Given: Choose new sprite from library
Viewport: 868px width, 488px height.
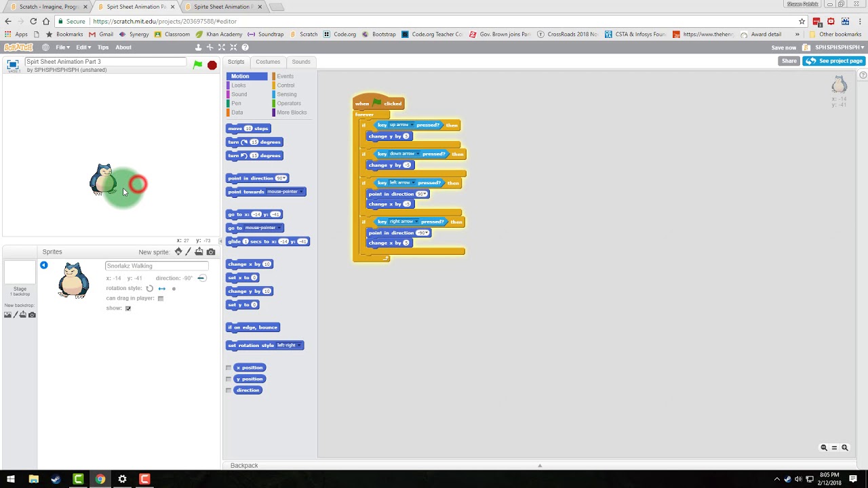Looking at the screenshot, I should pos(178,251).
